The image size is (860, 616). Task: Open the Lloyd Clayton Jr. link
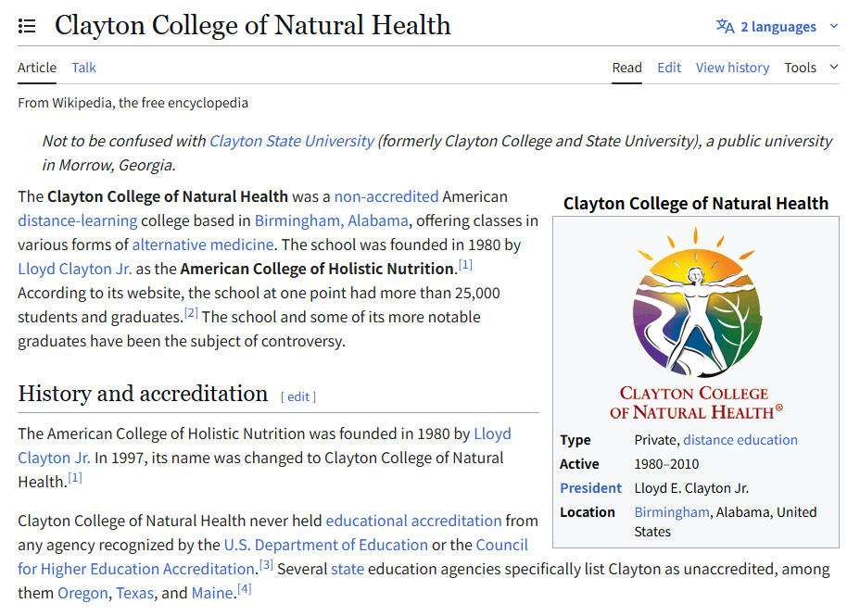click(x=74, y=269)
